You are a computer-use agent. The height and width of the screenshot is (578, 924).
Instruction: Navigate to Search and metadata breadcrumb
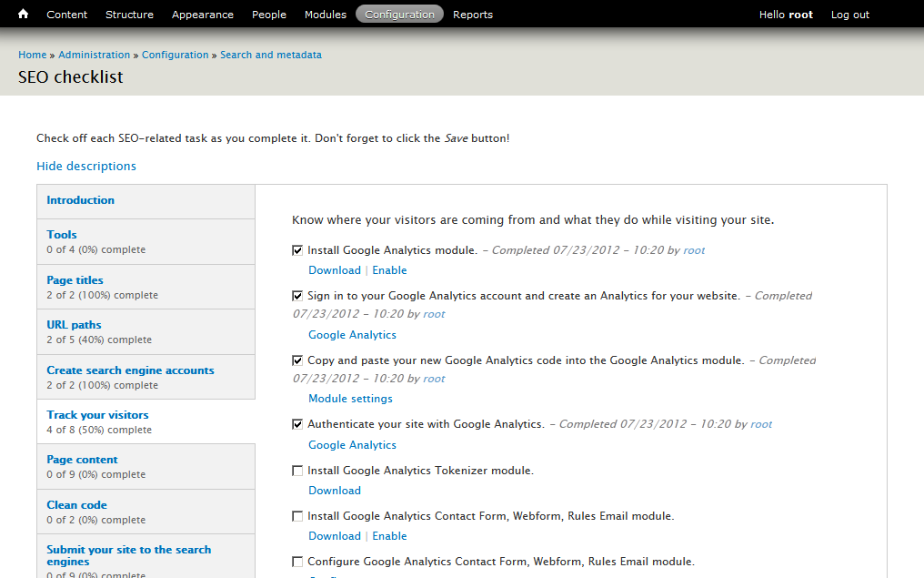point(270,55)
